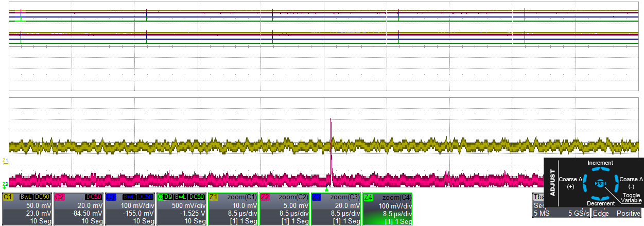Click the 10.0 mV value in Z1
This screenshot has width=644, height=226.
pos(246,205)
